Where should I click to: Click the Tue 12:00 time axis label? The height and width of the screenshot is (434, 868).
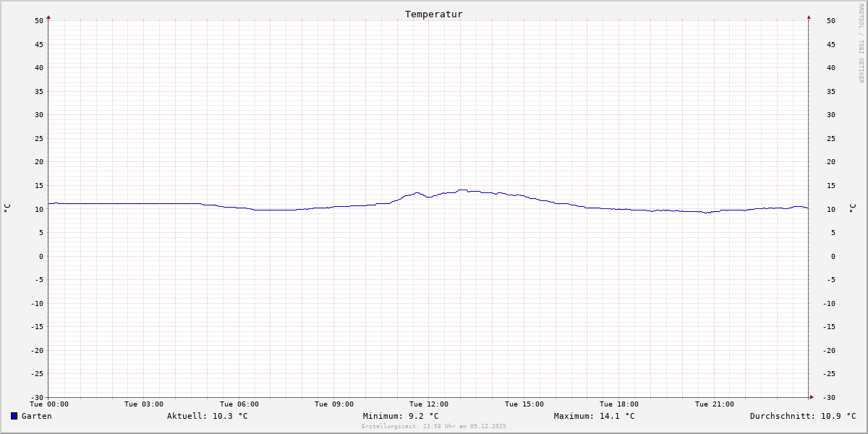(x=429, y=404)
